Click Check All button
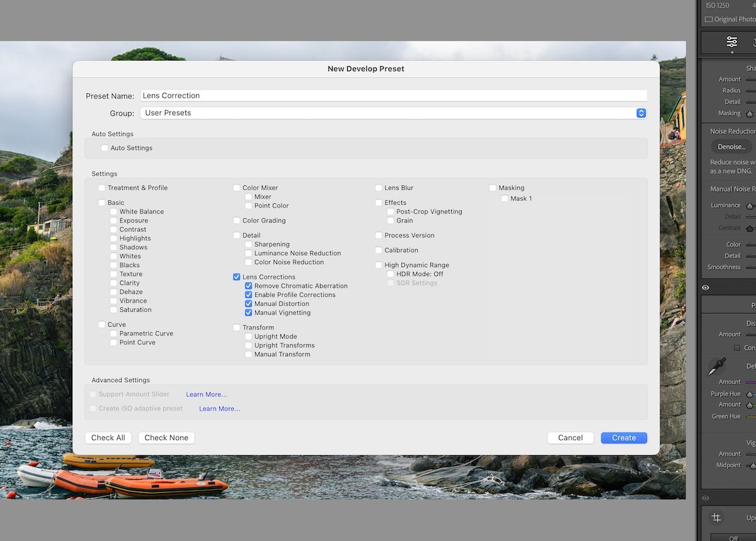Image resolution: width=756 pixels, height=541 pixels. point(108,438)
